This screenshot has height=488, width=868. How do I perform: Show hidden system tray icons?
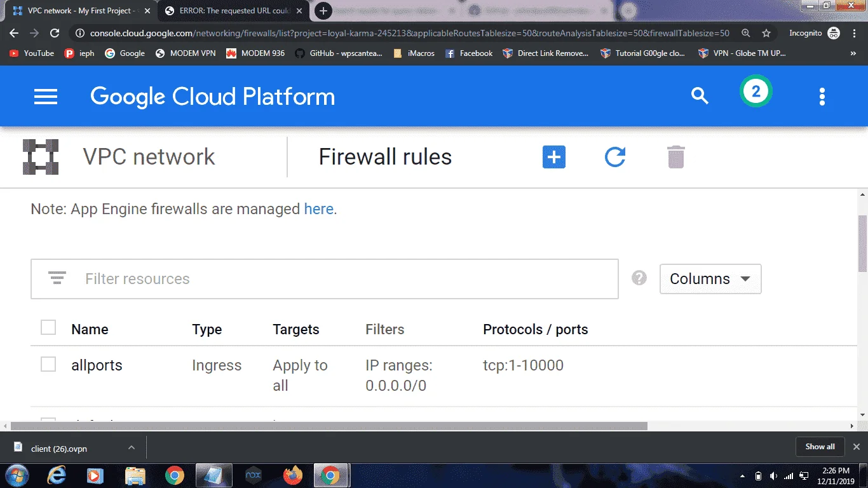pyautogui.click(x=743, y=476)
